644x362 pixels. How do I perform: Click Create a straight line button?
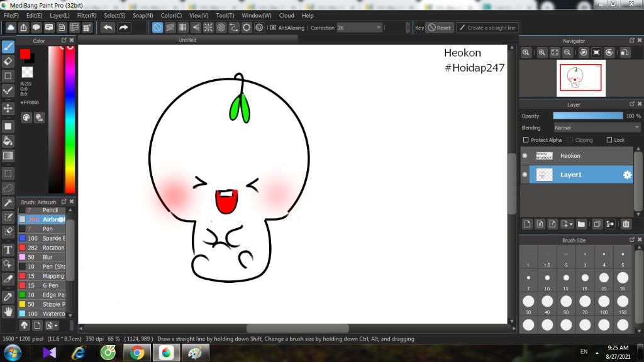[x=487, y=28]
